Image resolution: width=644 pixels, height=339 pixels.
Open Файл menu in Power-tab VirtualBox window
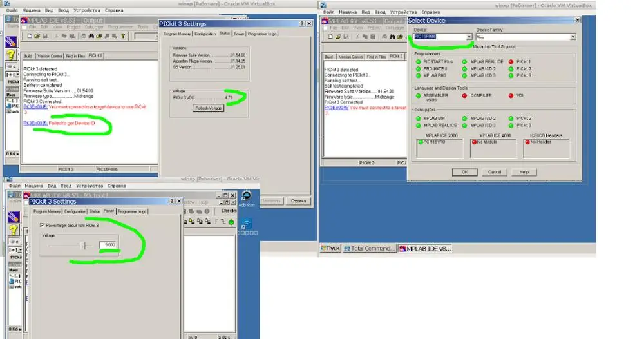[14, 186]
